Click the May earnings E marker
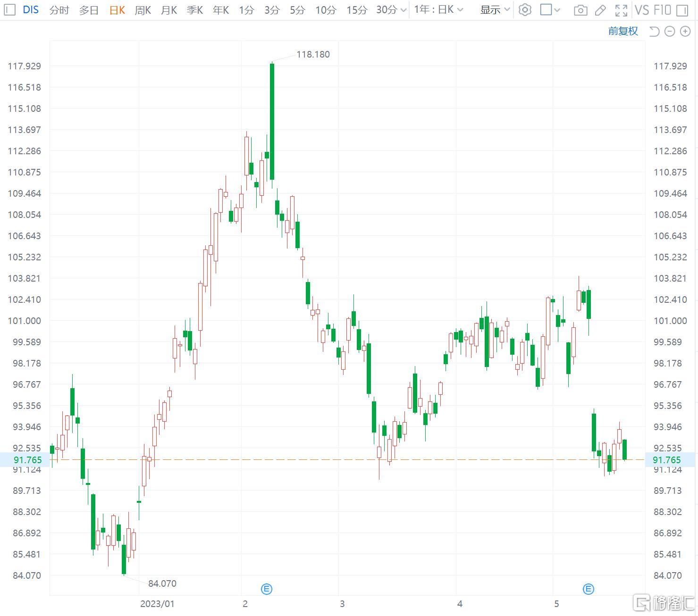Screen dimensions: 698x616 click(589, 589)
